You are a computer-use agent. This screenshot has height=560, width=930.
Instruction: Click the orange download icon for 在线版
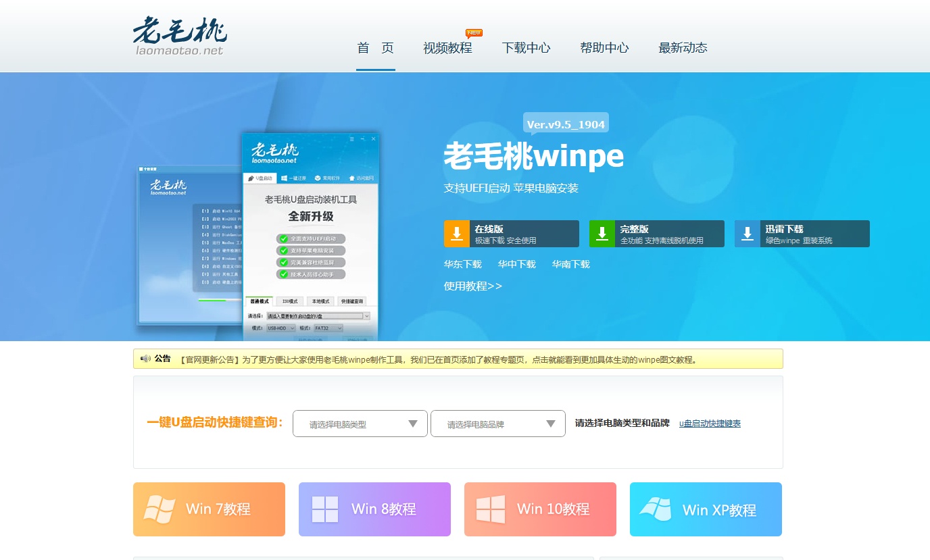tap(457, 234)
